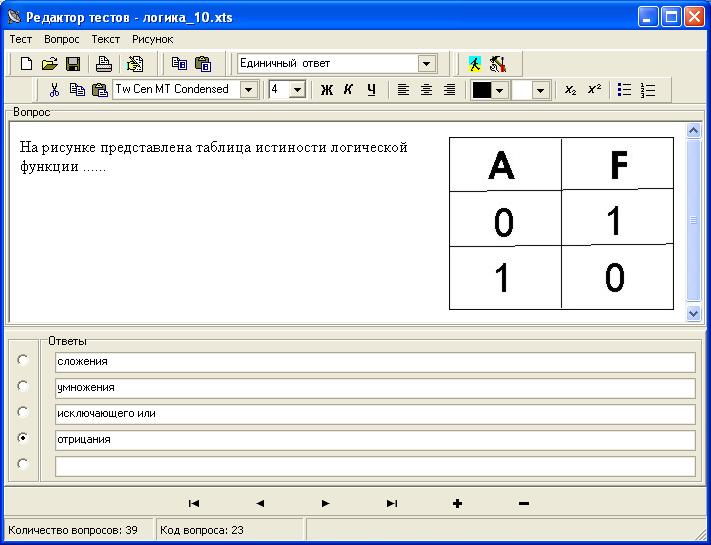
Task: Apply subscript formatting (x₂)
Action: tap(570, 90)
